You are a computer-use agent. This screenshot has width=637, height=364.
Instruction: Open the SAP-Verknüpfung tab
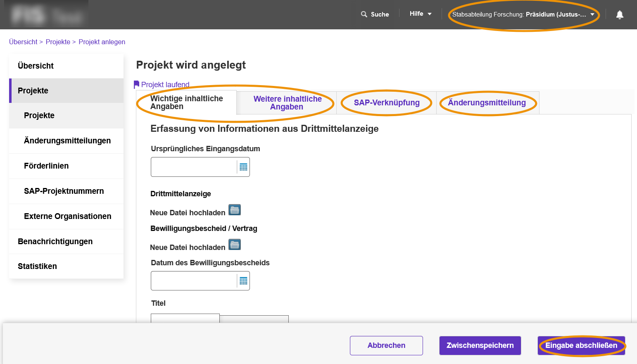387,103
